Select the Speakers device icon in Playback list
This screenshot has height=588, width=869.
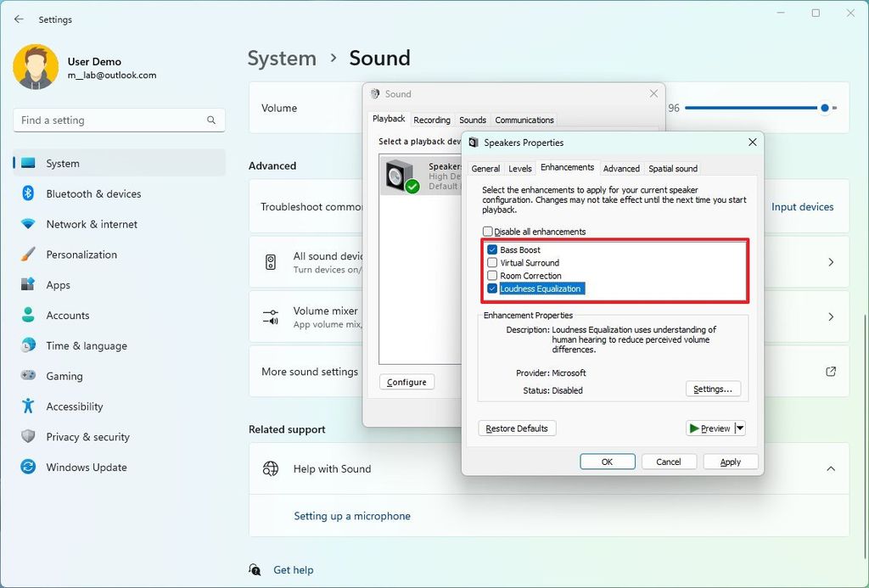coord(399,176)
